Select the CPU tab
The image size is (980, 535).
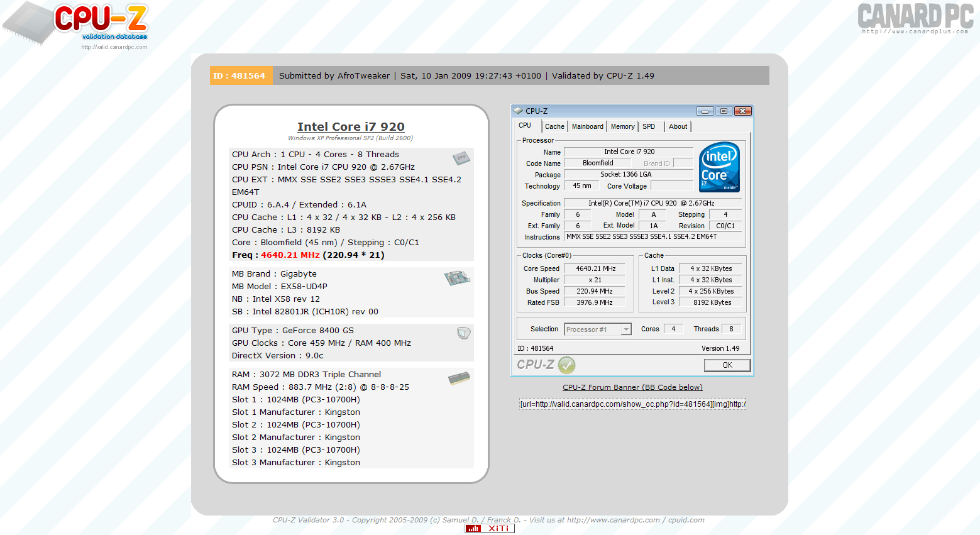(x=525, y=126)
